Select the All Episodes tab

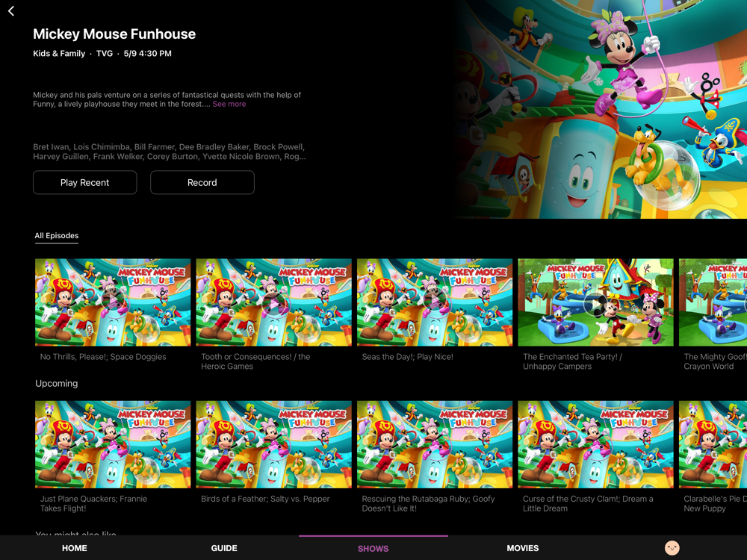[57, 236]
